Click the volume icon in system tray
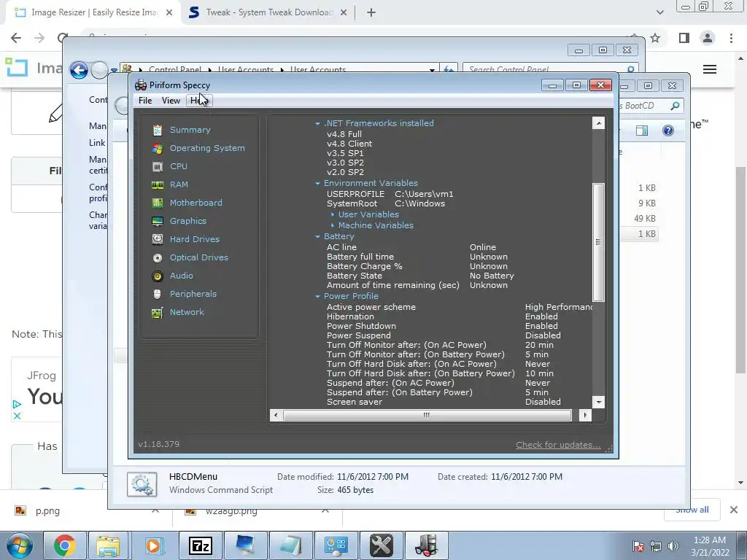The width and height of the screenshot is (747, 560). coord(673,546)
